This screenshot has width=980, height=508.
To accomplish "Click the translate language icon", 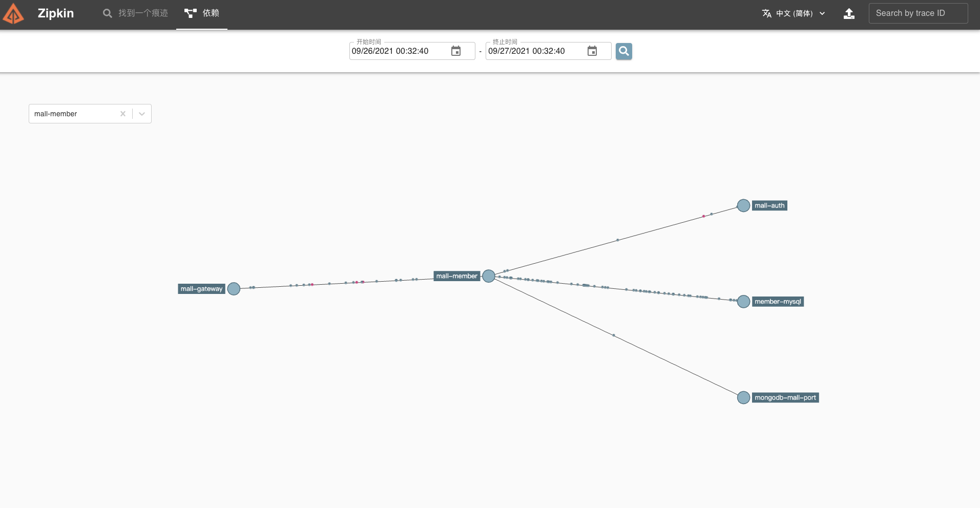I will [766, 13].
